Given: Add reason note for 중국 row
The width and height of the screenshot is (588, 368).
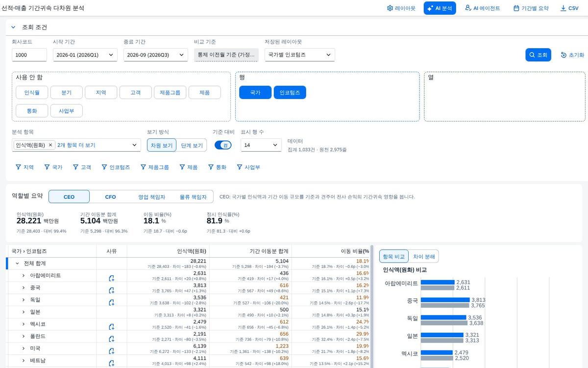Looking at the screenshot, I should coord(112,290).
